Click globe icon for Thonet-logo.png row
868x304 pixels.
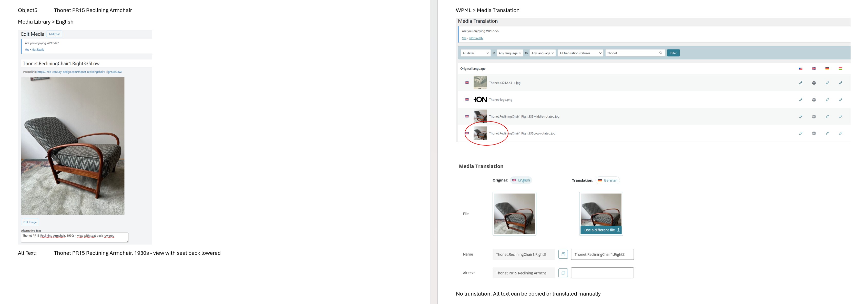[x=814, y=100]
